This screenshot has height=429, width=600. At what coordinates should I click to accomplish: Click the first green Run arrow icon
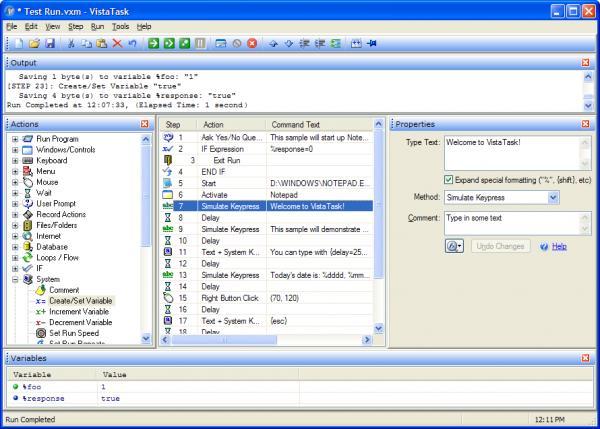(x=154, y=44)
